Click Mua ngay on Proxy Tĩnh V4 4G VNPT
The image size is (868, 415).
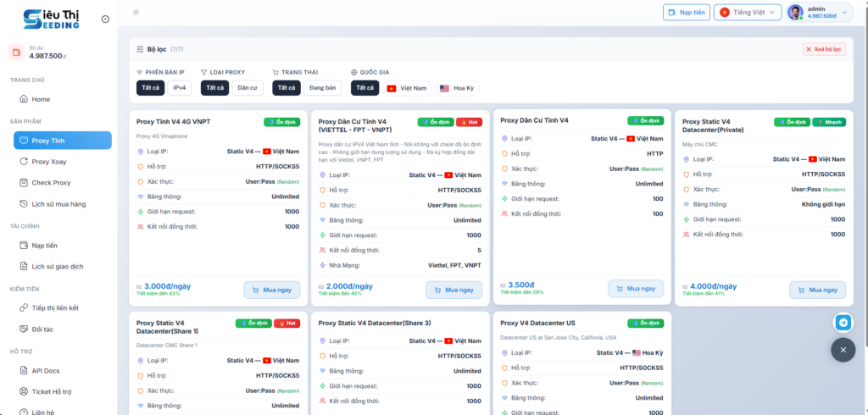(x=272, y=290)
